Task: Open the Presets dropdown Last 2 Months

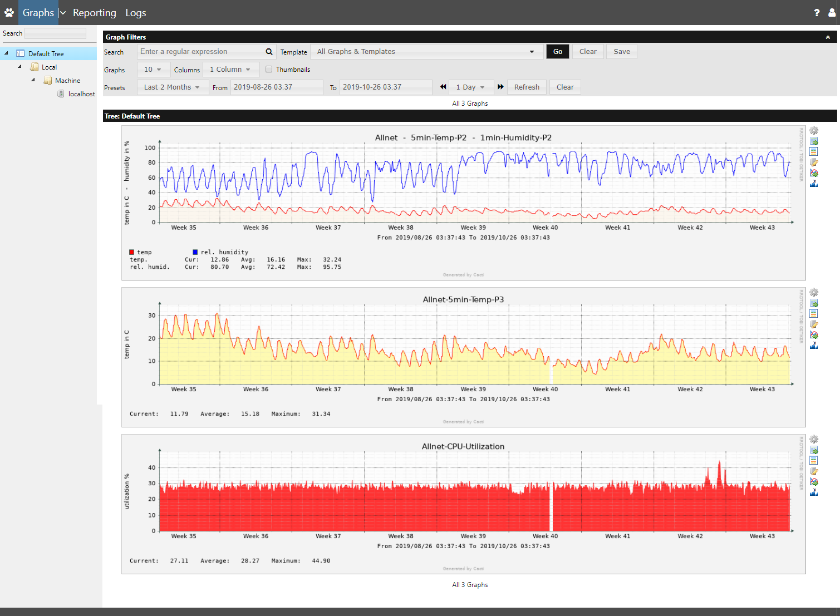Action: (173, 87)
